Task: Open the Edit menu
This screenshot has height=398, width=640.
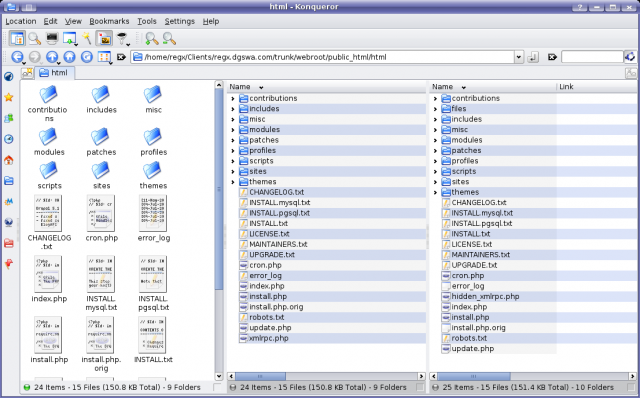Action: pos(51,21)
